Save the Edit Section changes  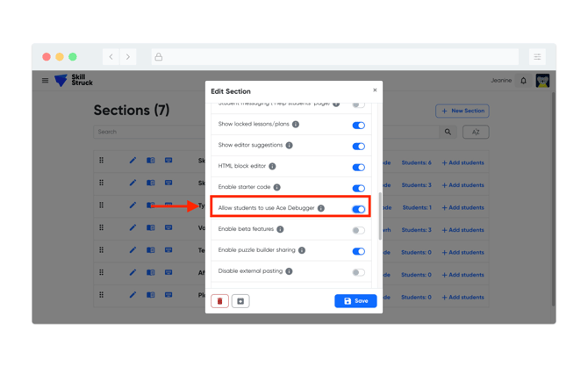355,301
